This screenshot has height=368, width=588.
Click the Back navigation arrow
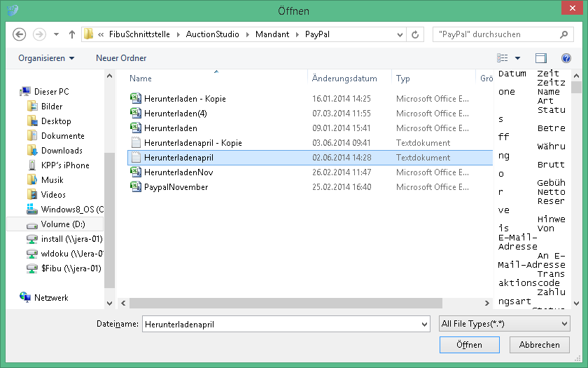click(20, 34)
